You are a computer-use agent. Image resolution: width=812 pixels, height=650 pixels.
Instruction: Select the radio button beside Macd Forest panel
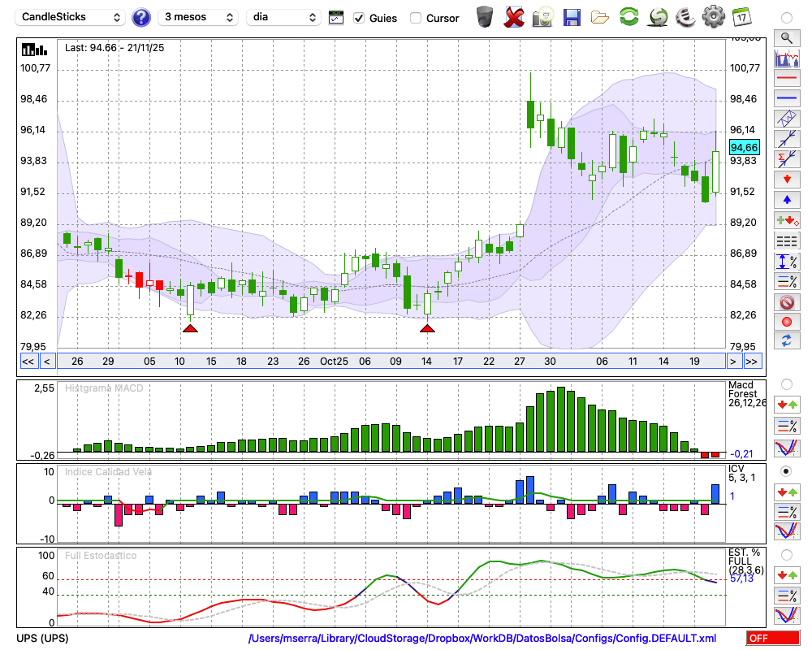click(x=786, y=383)
